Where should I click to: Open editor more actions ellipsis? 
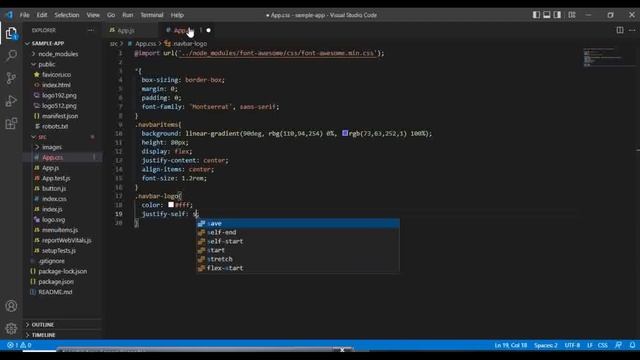coord(632,30)
